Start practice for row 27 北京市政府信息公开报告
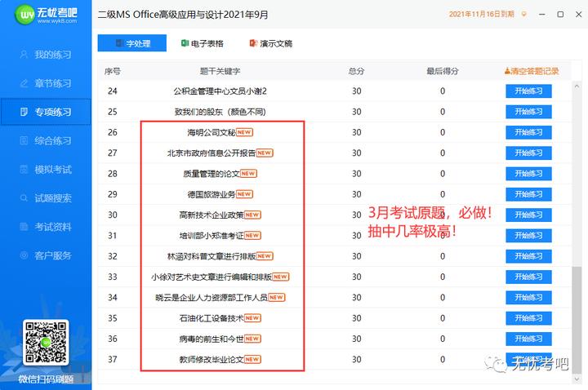 (x=528, y=153)
